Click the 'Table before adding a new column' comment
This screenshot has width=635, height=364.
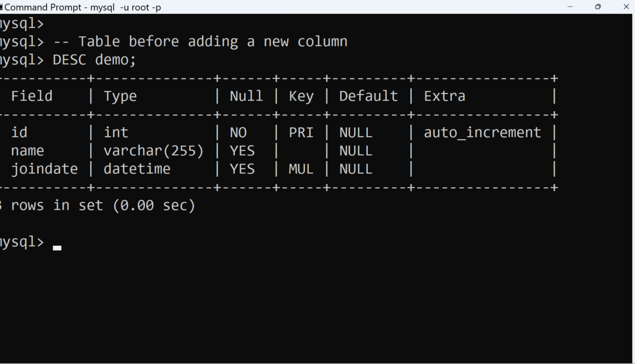click(212, 42)
